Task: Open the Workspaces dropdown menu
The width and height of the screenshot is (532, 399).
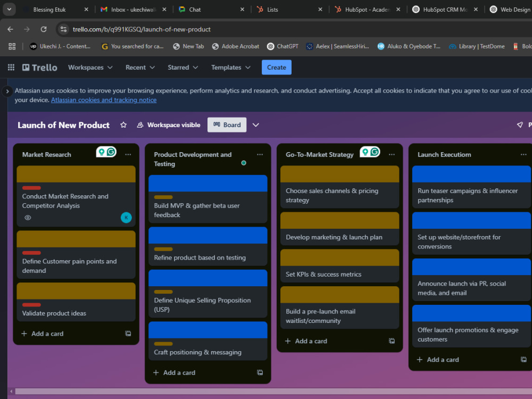Action: click(90, 67)
